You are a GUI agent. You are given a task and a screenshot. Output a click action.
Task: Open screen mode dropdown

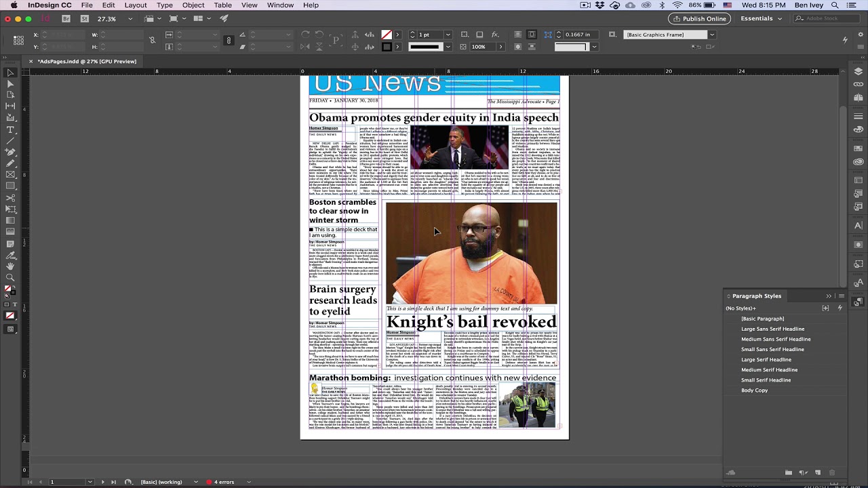(x=178, y=18)
